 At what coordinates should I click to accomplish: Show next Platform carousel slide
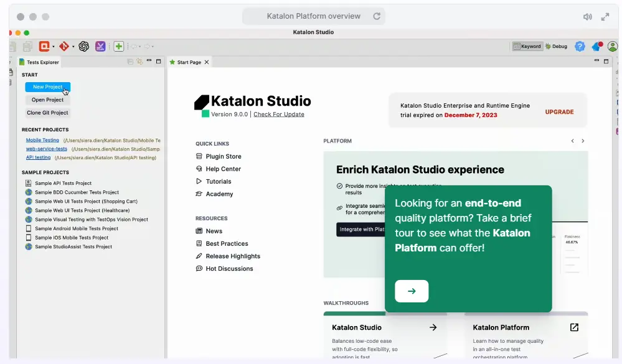[x=583, y=141]
